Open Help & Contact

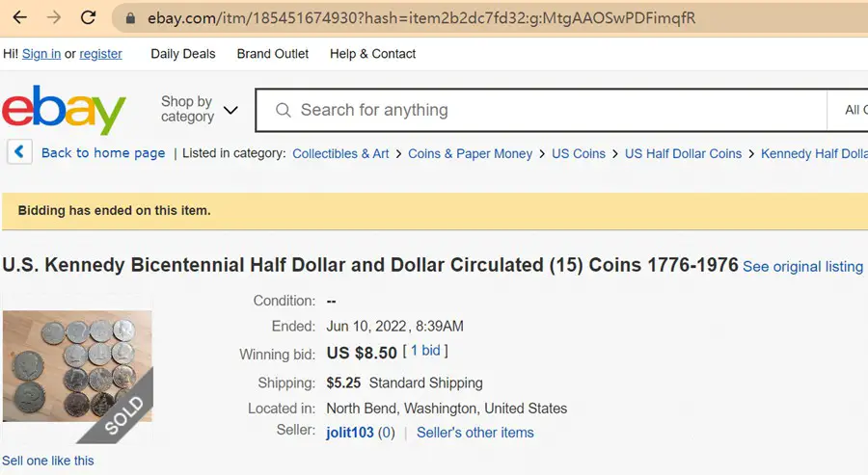(372, 54)
